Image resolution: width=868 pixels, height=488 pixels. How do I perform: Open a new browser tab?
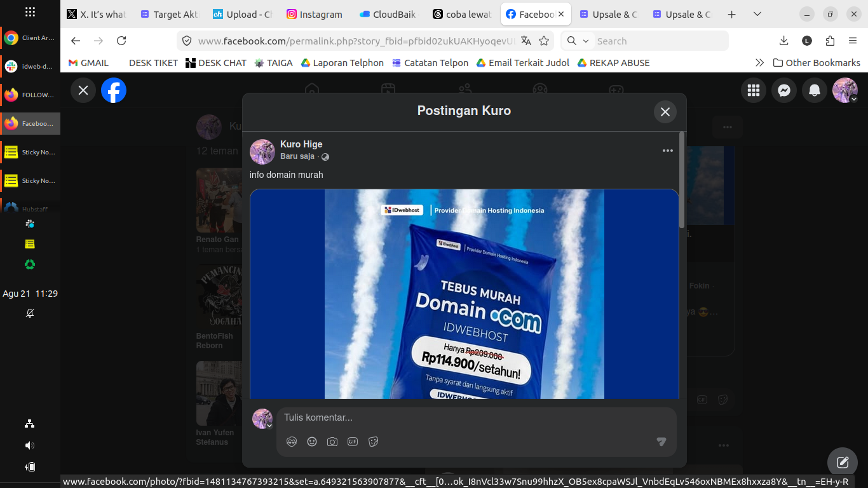[x=731, y=14]
